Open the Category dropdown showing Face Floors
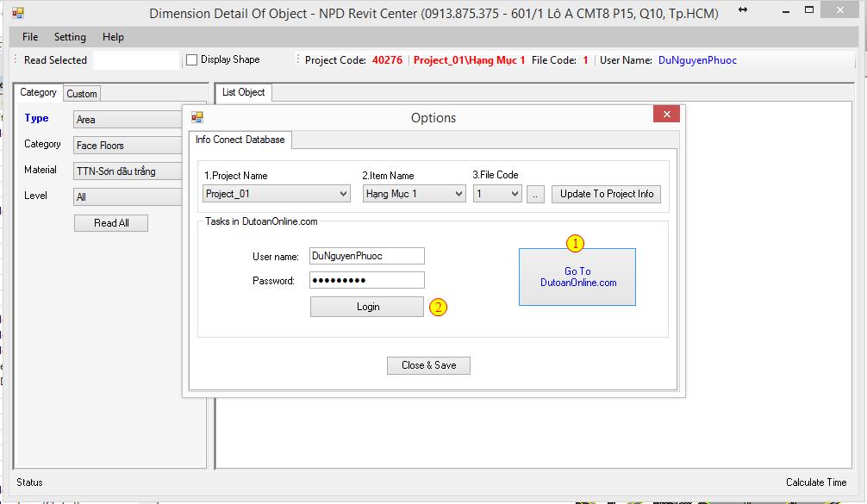Image resolution: width=867 pixels, height=504 pixels. (x=128, y=146)
